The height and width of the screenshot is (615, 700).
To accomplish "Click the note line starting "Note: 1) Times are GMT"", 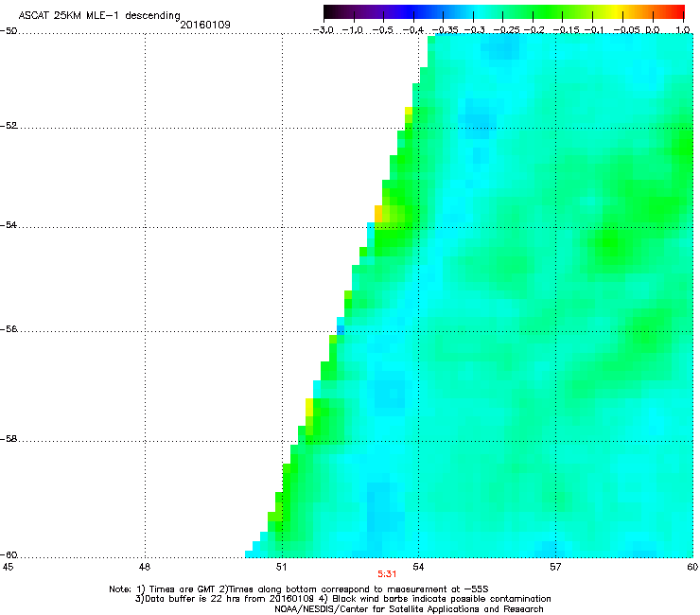I will [x=299, y=589].
